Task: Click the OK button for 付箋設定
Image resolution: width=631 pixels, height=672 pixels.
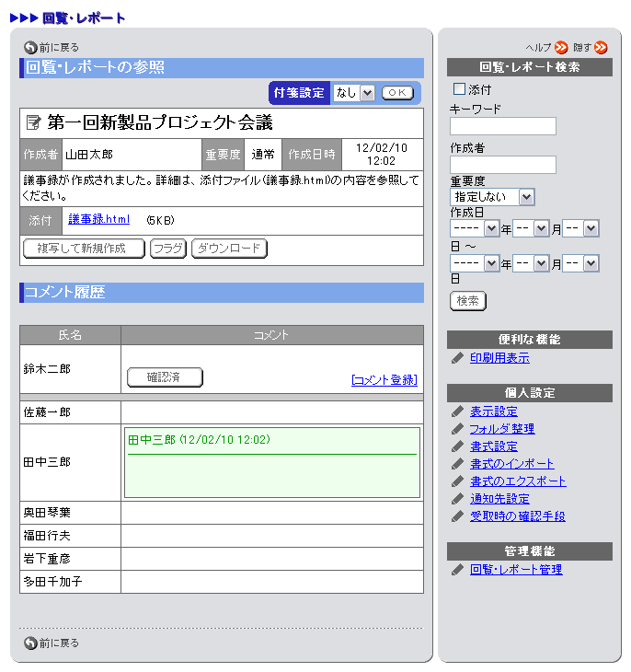Action: 397,93
